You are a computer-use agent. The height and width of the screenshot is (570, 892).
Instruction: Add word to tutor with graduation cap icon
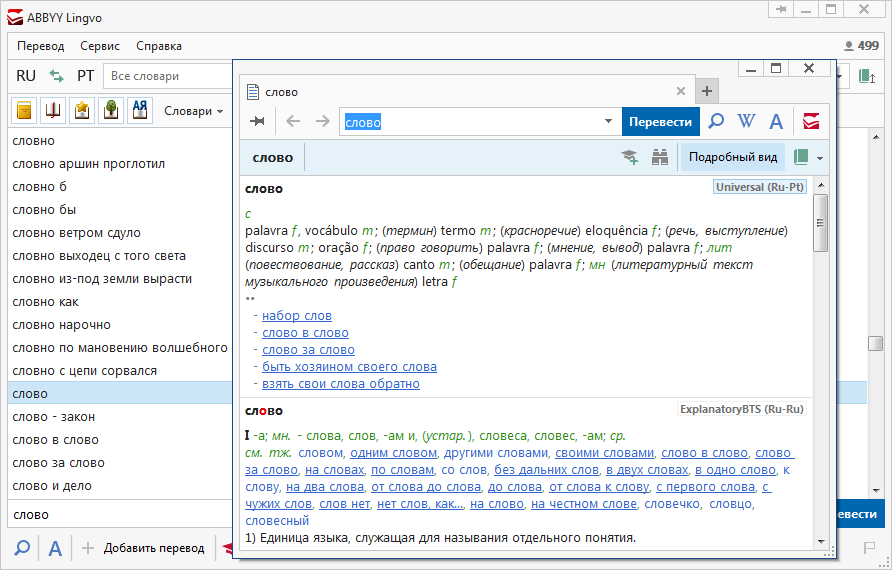point(630,158)
